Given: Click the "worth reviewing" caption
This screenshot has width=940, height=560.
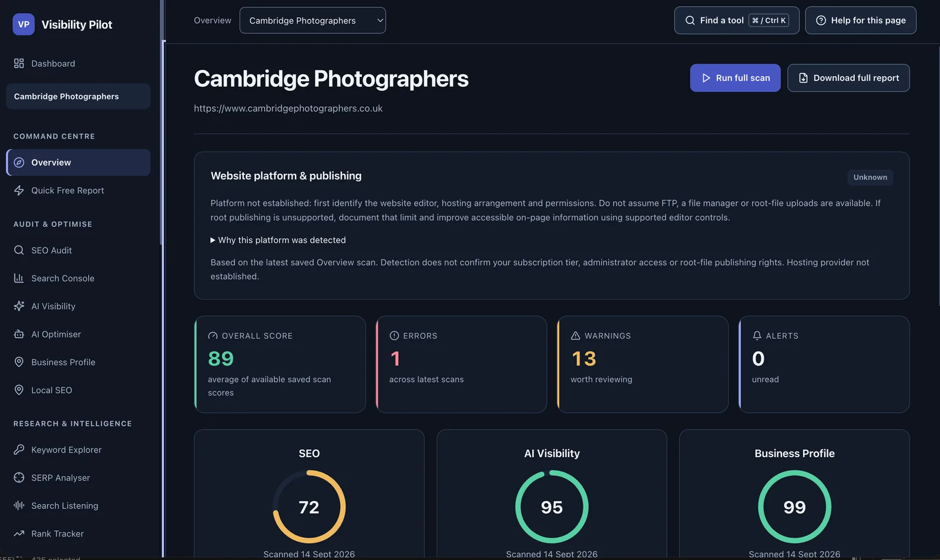Looking at the screenshot, I should pos(602,379).
